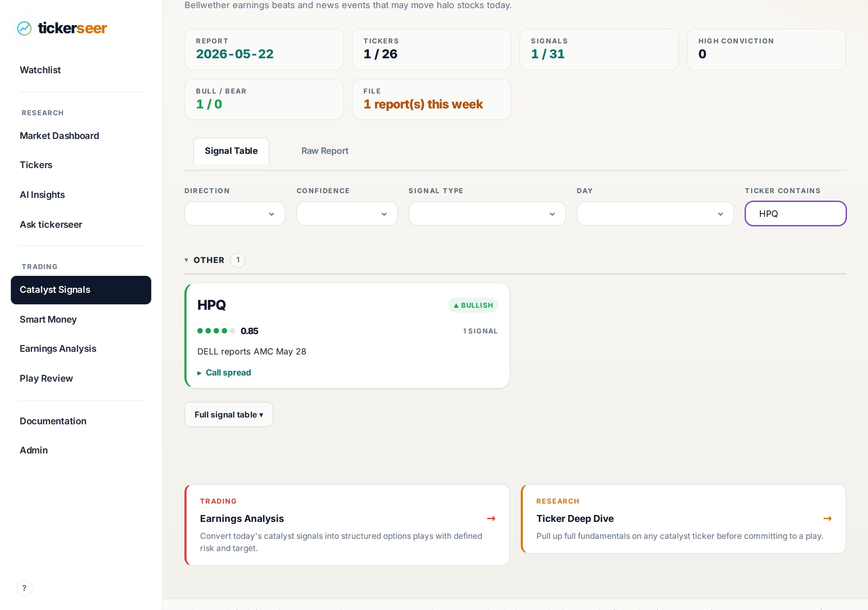Click the BULLISH badge on HPQ card

pos(473,305)
